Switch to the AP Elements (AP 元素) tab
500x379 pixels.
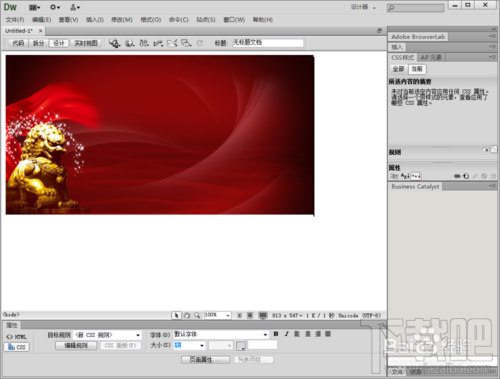(x=431, y=57)
